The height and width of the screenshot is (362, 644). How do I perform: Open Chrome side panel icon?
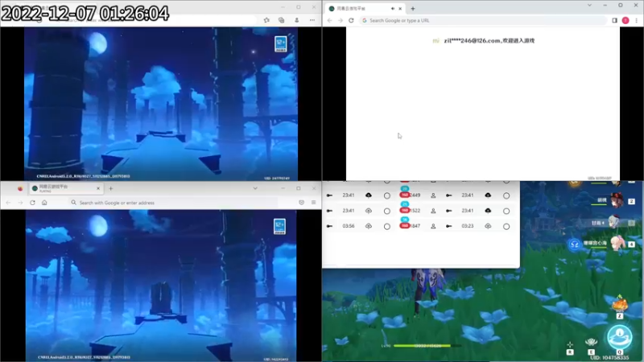(x=614, y=21)
